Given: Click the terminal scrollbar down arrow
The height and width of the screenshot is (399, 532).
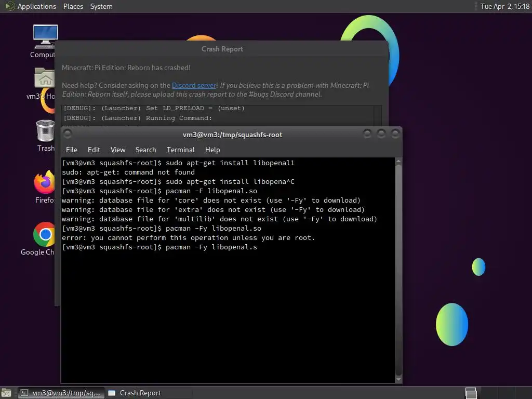Looking at the screenshot, I should (x=398, y=379).
